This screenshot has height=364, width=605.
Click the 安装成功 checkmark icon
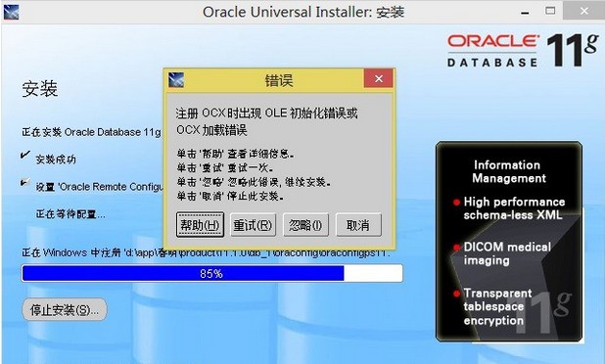pos(25,155)
